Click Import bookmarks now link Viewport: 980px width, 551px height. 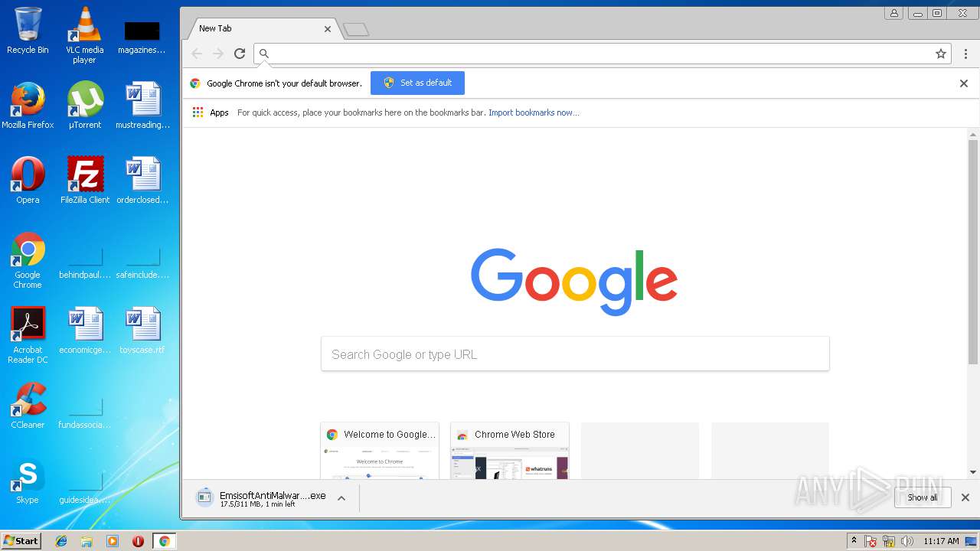pyautogui.click(x=534, y=112)
